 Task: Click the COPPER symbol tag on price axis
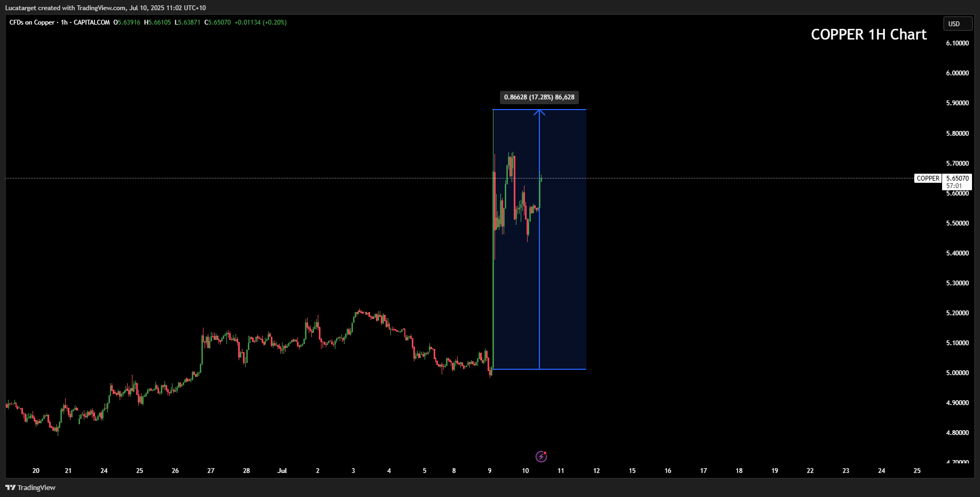928,178
